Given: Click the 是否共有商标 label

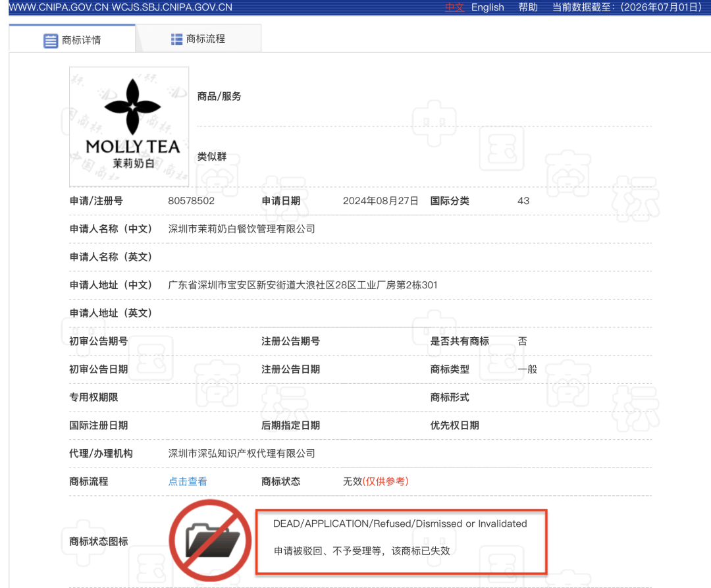Looking at the screenshot, I should pyautogui.click(x=460, y=341).
